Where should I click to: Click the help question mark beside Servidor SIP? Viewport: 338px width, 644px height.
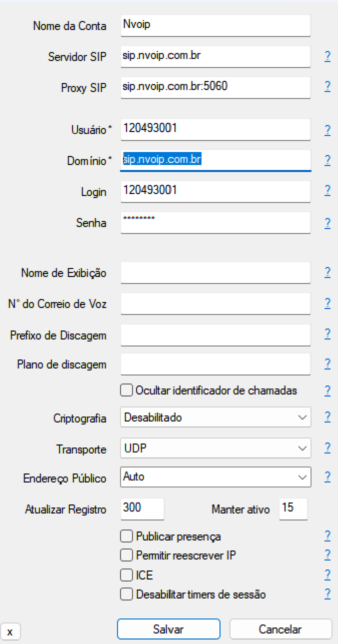pyautogui.click(x=327, y=56)
